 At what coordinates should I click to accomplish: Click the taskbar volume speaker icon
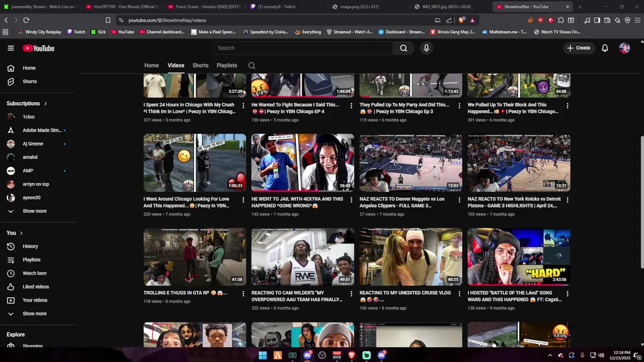coord(601,355)
